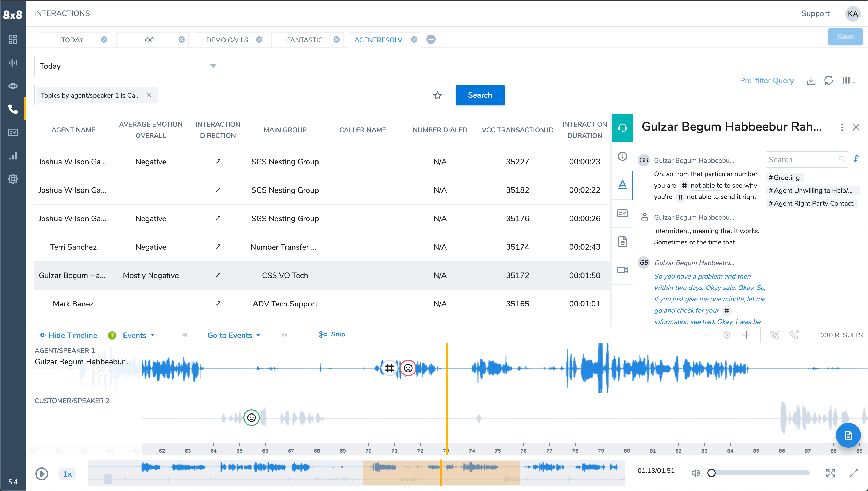Close the Gulzar Begum details panel
868x491 pixels.
pos(856,127)
